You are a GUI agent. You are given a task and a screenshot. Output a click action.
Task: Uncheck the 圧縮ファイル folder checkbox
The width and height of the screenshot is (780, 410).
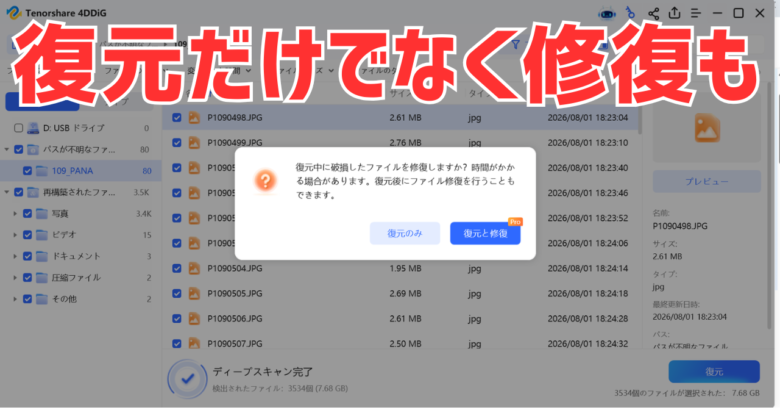point(27,278)
